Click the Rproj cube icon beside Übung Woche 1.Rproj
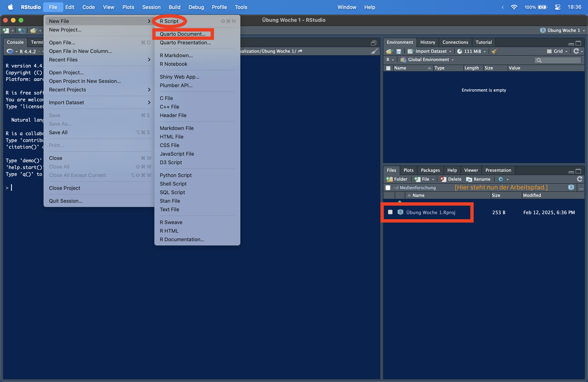The width and height of the screenshot is (588, 382). (401, 212)
